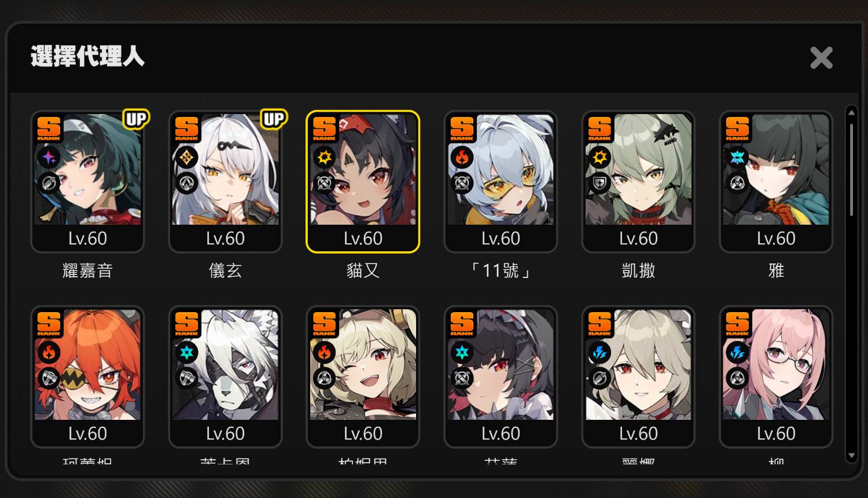Screen dimensions: 868x498
Task: Choose the highlighted 貓又 agent card
Action: 363,182
